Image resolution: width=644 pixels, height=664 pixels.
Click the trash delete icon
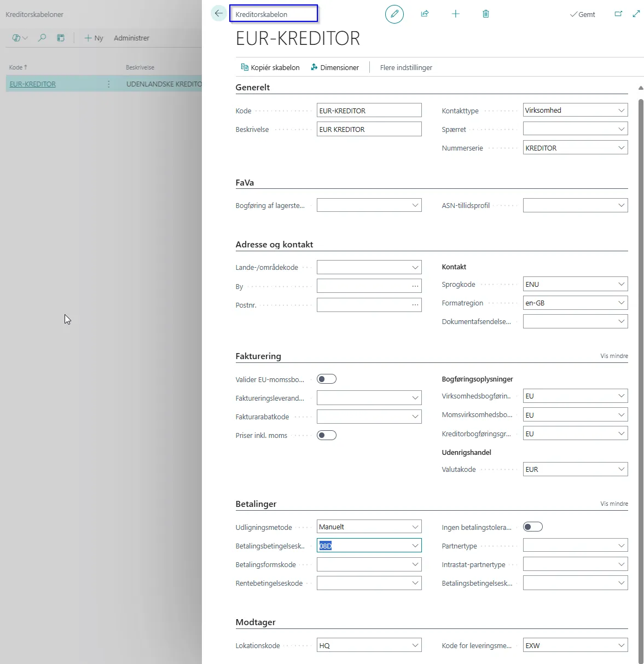[485, 14]
